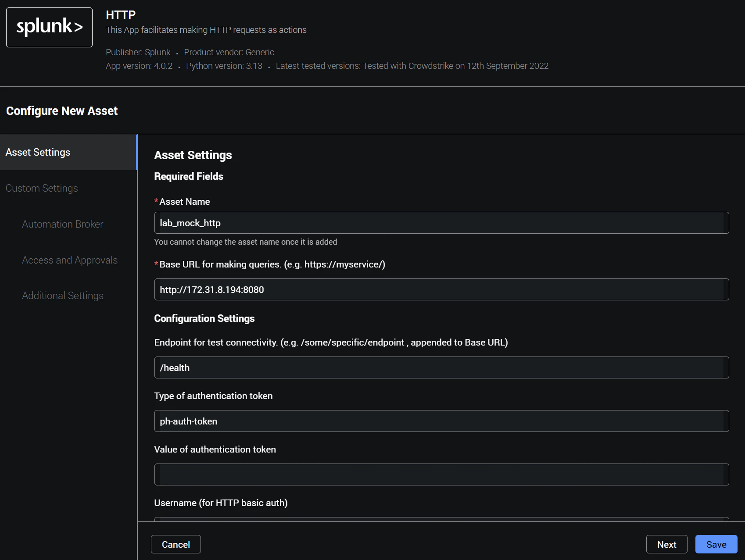Cancel the asset configuration
This screenshot has width=745, height=560.
tap(176, 544)
